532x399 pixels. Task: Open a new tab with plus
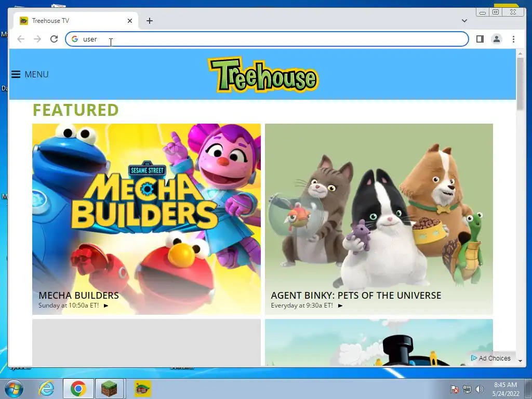pyautogui.click(x=150, y=21)
